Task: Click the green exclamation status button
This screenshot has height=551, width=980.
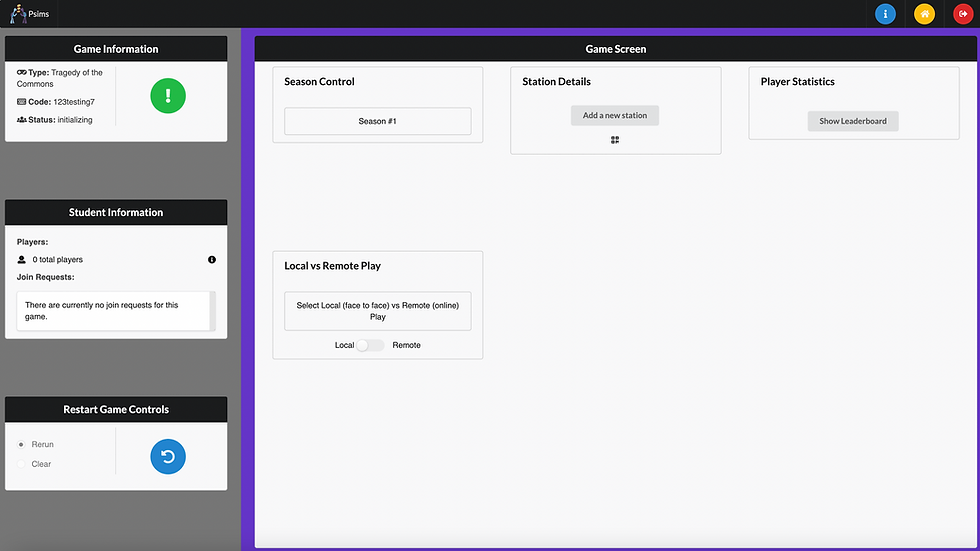Action: point(168,96)
